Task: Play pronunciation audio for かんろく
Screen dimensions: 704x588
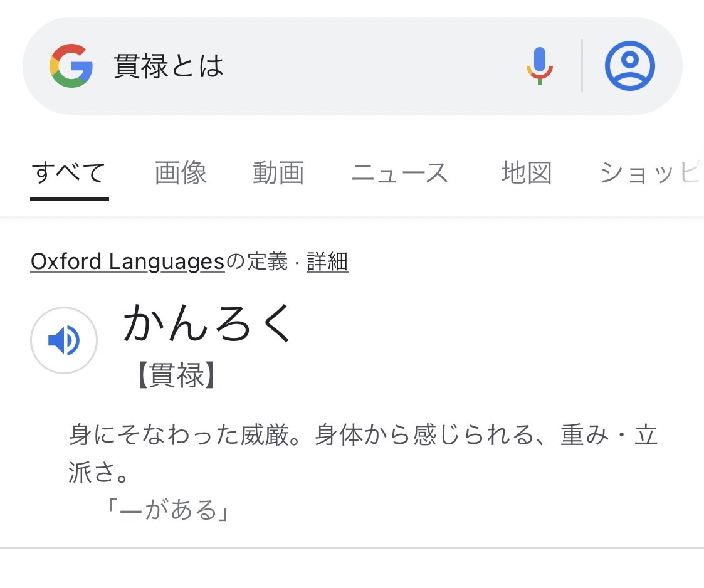Action: click(64, 340)
